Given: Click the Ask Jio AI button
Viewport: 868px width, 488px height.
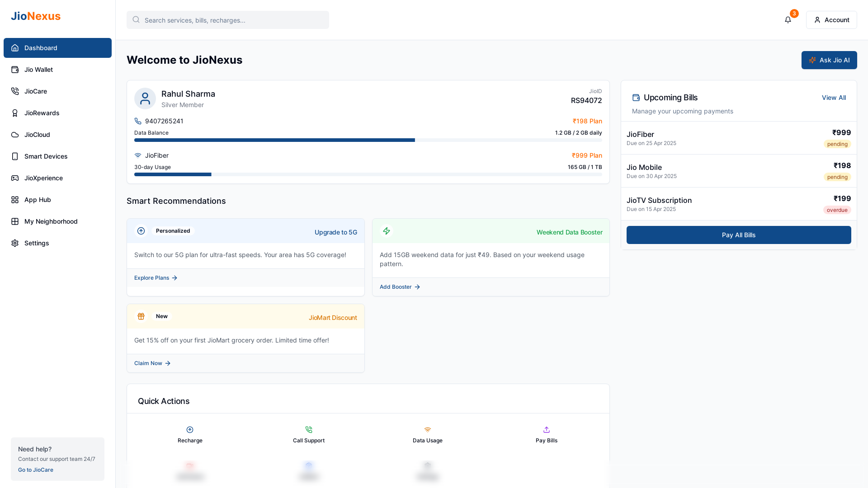Looking at the screenshot, I should (x=829, y=60).
